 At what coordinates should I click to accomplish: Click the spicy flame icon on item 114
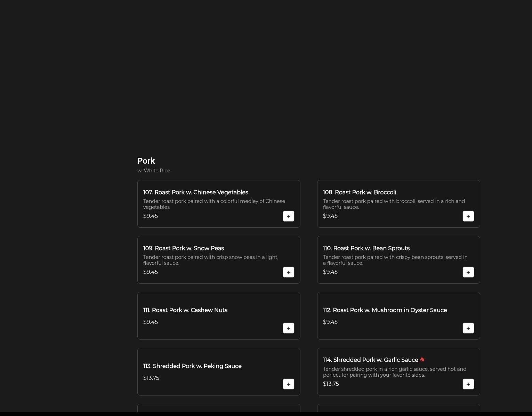[x=422, y=360]
